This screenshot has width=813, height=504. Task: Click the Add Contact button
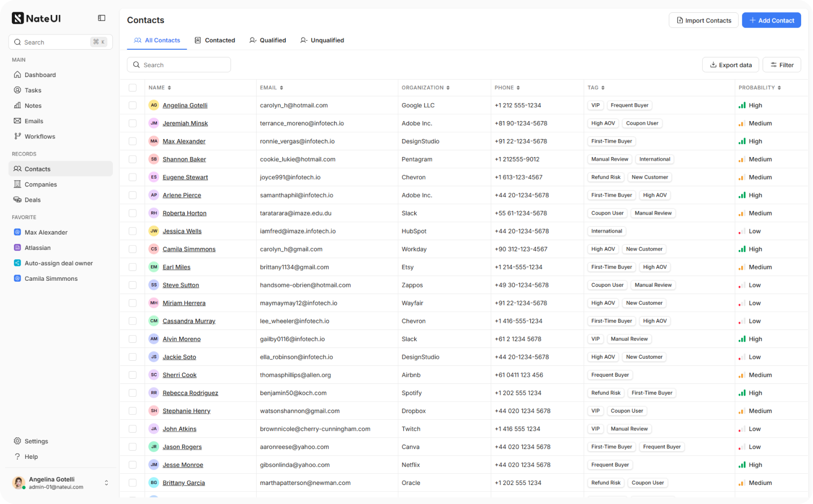[x=771, y=21]
